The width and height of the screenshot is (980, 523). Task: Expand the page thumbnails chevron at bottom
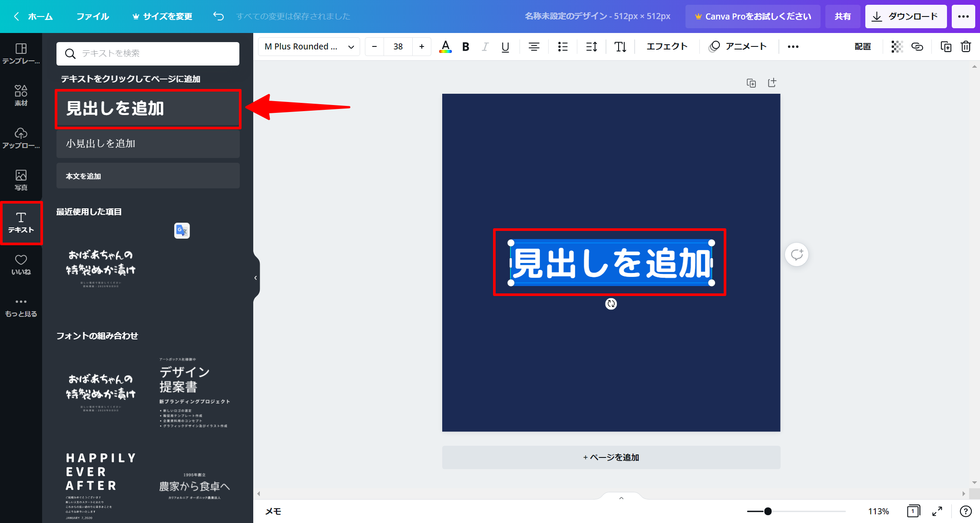[621, 498]
